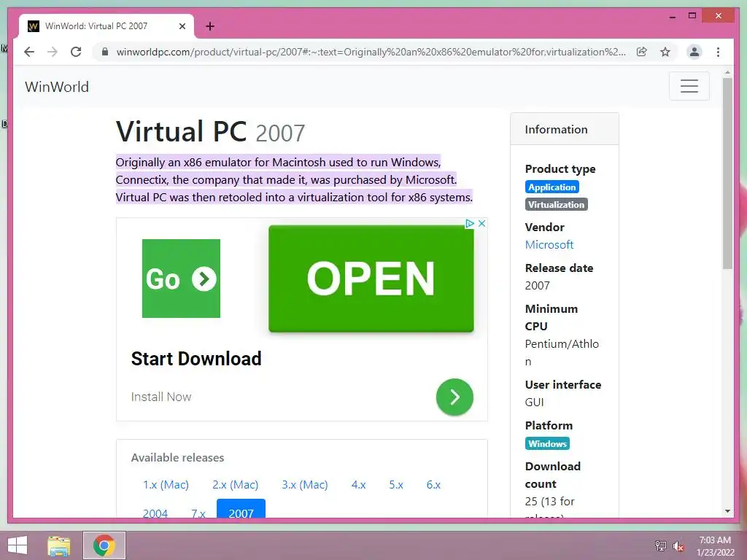
Task: Go to WinWorld home link
Action: coord(57,87)
